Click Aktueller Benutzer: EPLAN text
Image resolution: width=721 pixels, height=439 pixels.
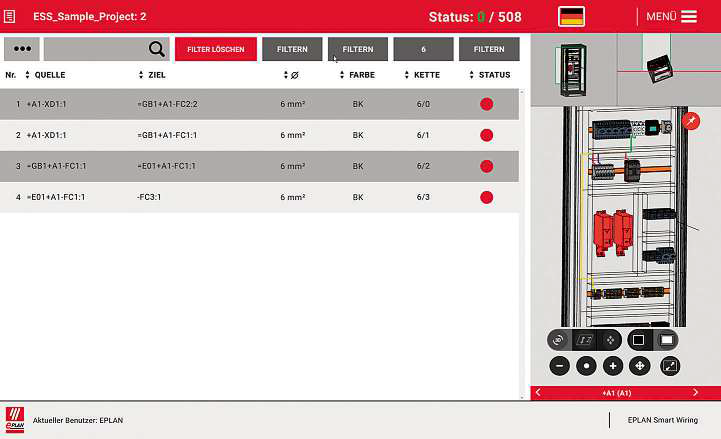point(78,420)
